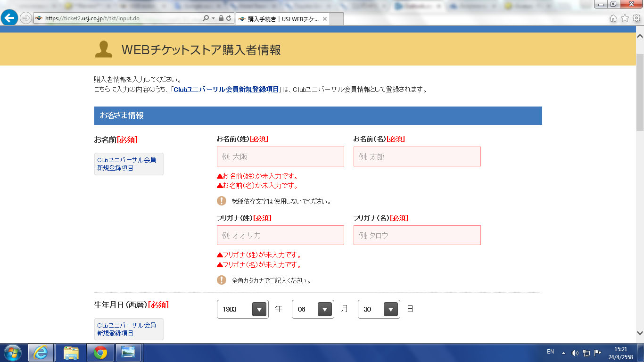Open browser Tools gear icon
This screenshot has width=644, height=362.
[636, 18]
